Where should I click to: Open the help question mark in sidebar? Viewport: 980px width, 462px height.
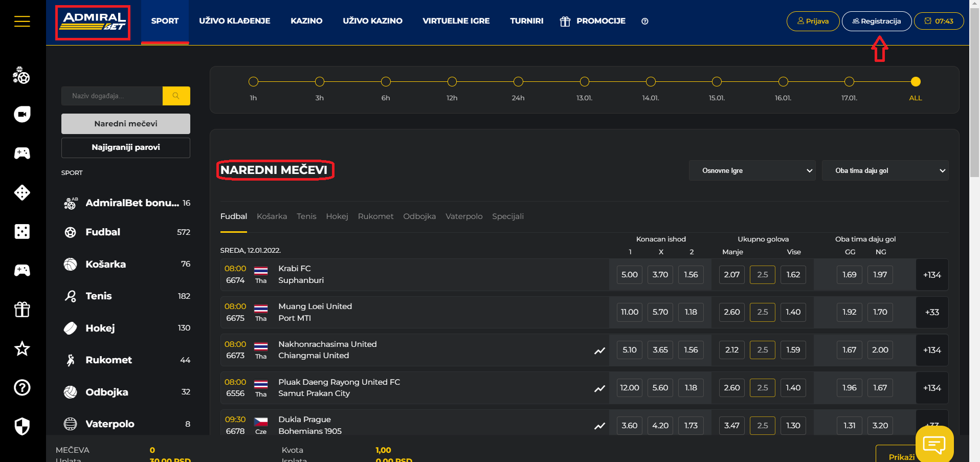click(x=22, y=387)
